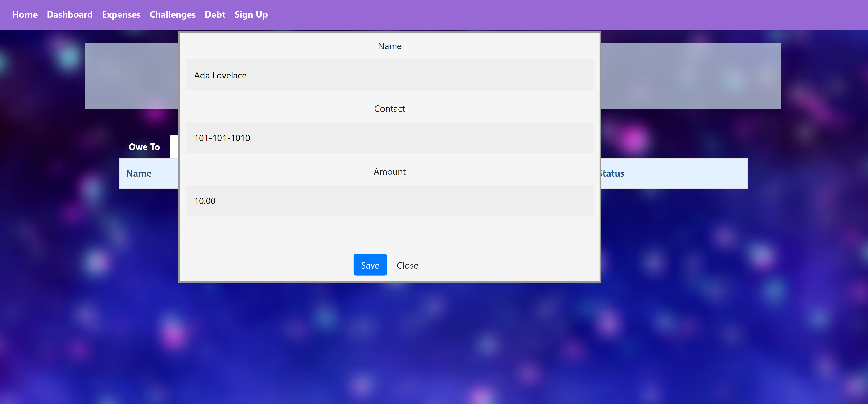Image resolution: width=868 pixels, height=404 pixels.
Task: Open Expenses from the navbar
Action: pos(121,14)
